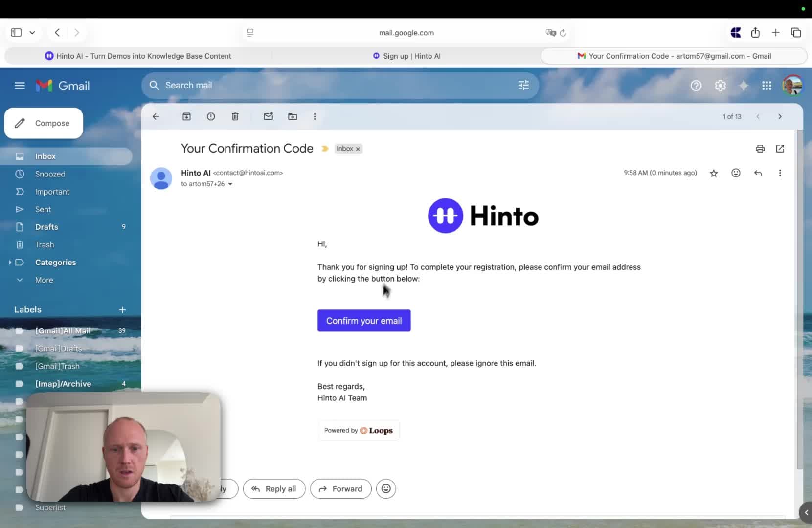Open Gemini sparkle icon
812x528 pixels.
pyautogui.click(x=743, y=86)
